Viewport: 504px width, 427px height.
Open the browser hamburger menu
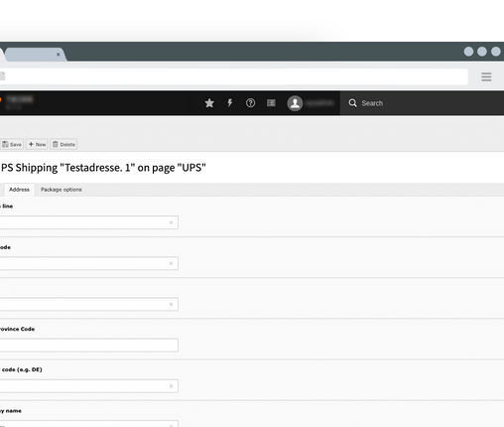click(486, 76)
